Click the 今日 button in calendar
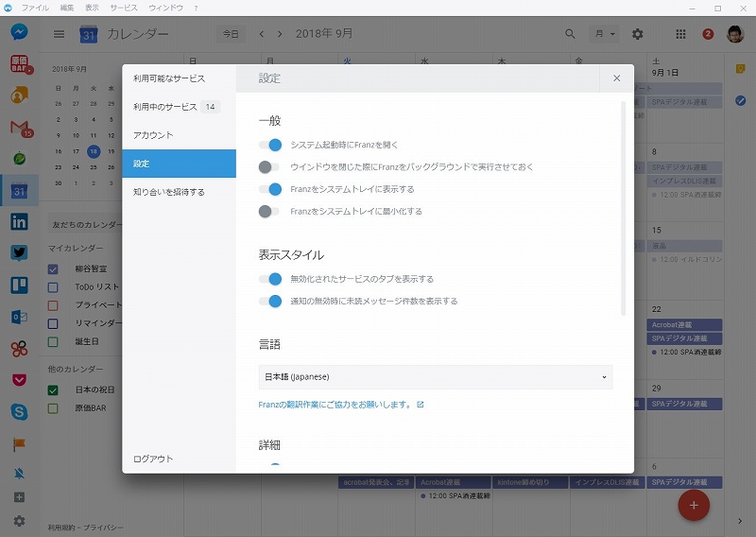Image resolution: width=756 pixels, height=537 pixels. click(x=231, y=34)
